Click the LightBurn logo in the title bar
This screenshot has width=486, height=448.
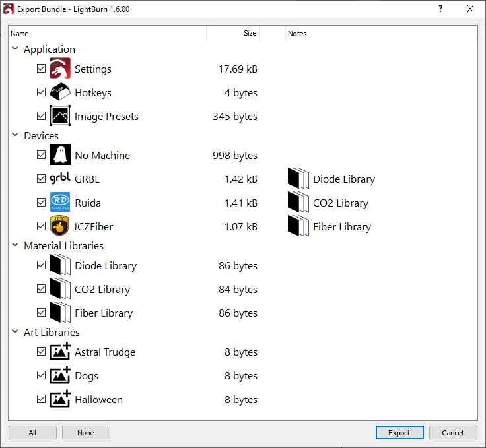click(x=8, y=9)
